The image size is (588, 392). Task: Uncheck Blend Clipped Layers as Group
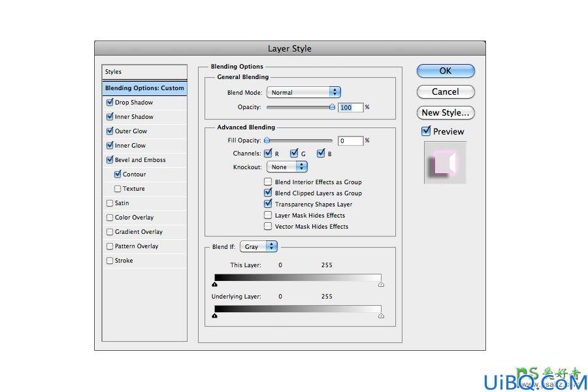268,193
